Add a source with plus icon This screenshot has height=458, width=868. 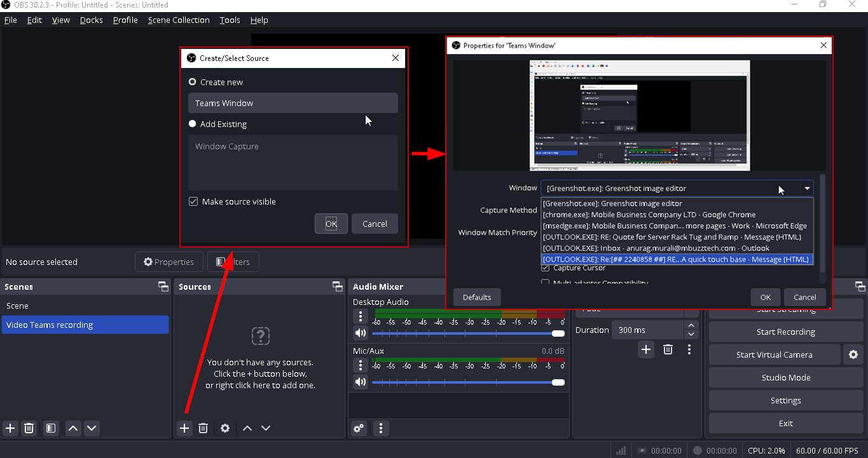click(x=184, y=428)
